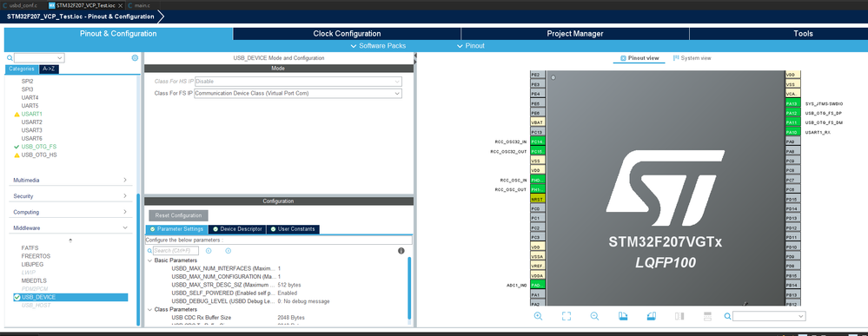
Task: Collapse Basic Parameters group
Action: (x=149, y=260)
